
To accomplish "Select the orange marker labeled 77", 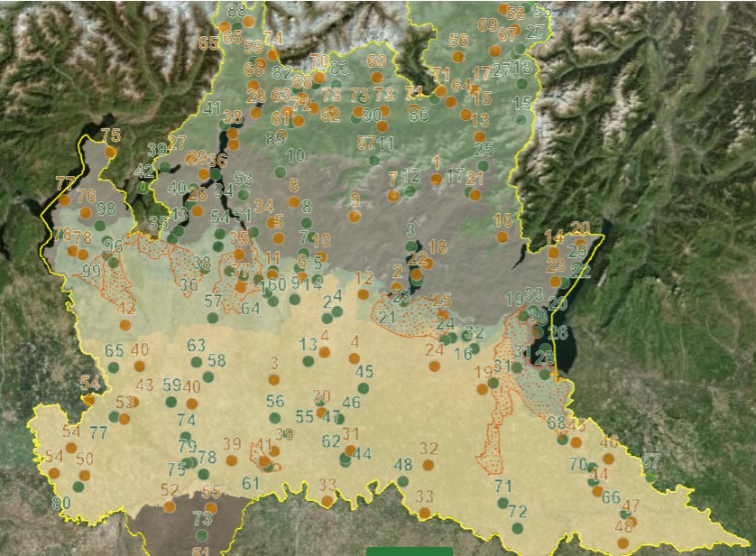I will (x=64, y=199).
